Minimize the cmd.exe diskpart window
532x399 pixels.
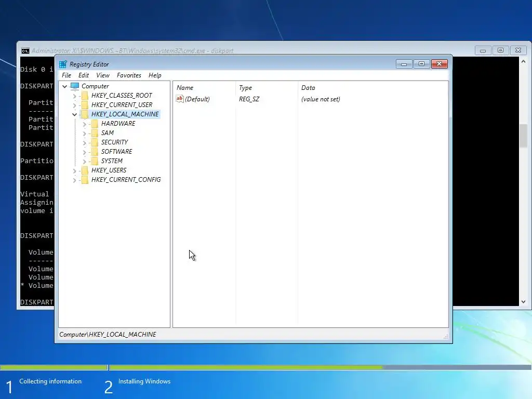pos(483,50)
